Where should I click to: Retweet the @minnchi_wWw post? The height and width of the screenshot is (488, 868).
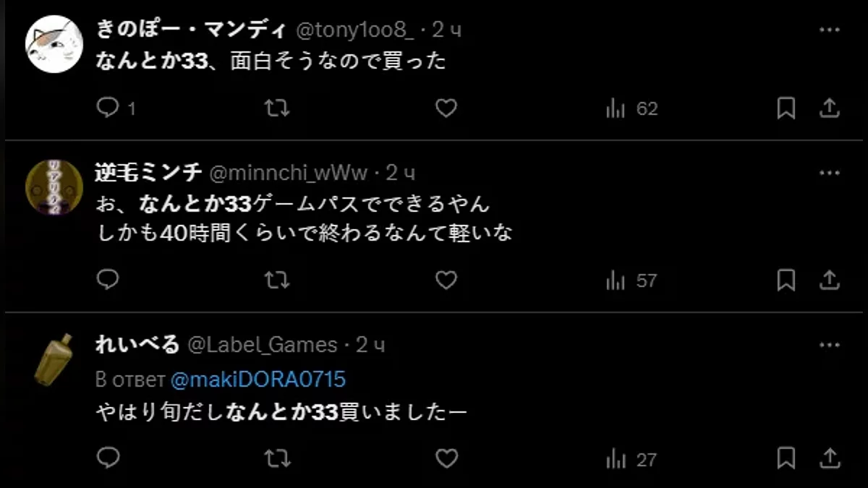pos(277,281)
